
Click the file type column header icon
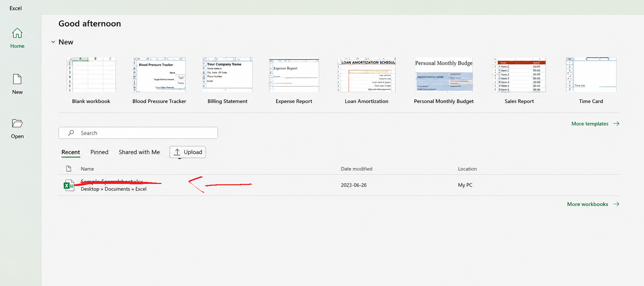click(x=69, y=169)
